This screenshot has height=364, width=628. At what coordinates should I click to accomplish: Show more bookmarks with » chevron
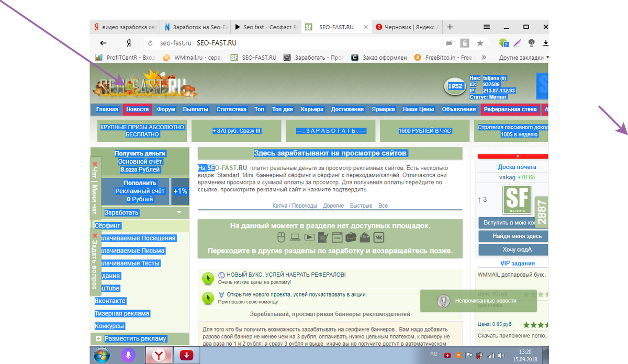point(484,58)
